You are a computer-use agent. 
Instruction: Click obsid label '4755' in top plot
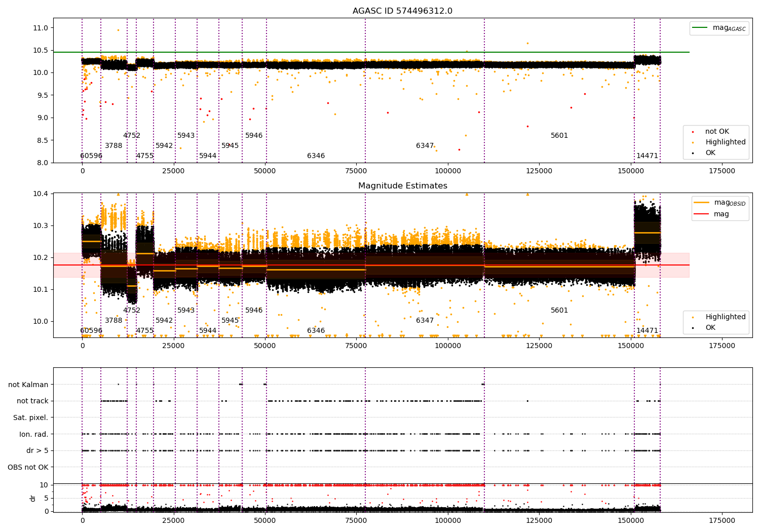coord(144,156)
